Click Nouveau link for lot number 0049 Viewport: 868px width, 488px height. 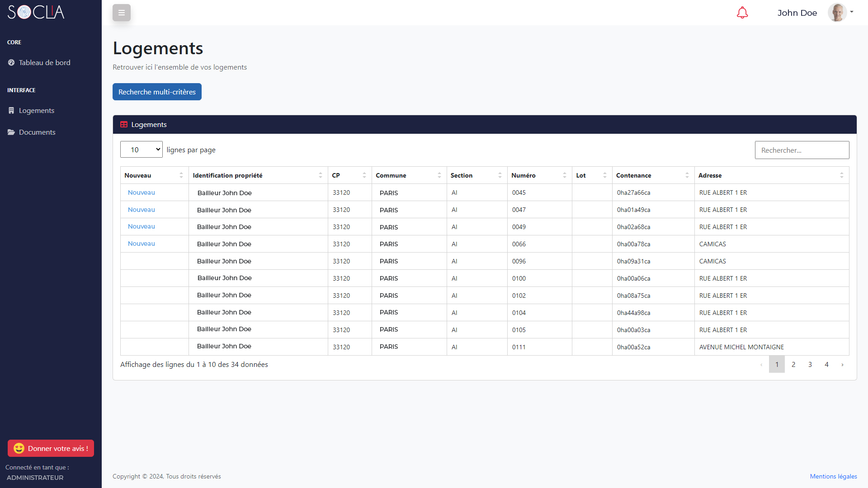click(142, 226)
